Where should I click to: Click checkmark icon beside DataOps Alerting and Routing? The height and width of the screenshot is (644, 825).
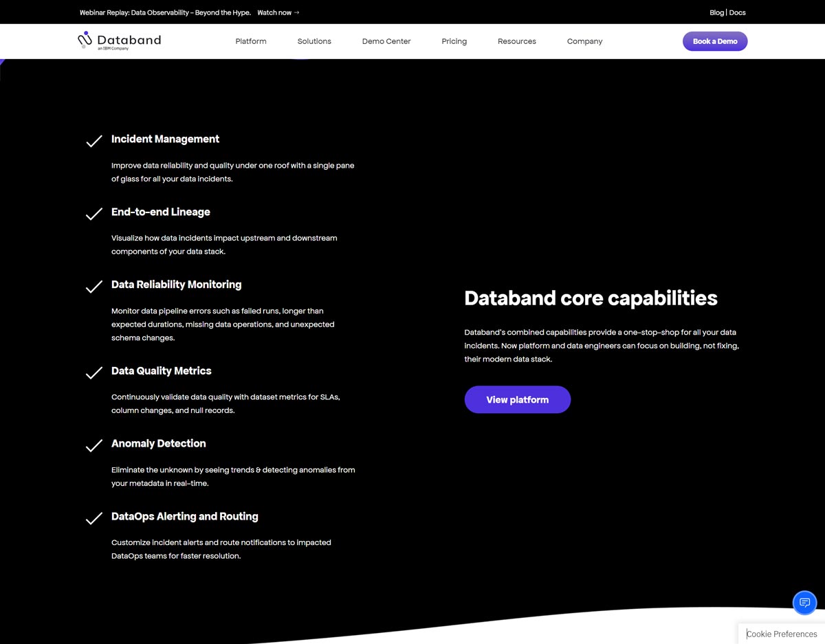[x=94, y=518]
